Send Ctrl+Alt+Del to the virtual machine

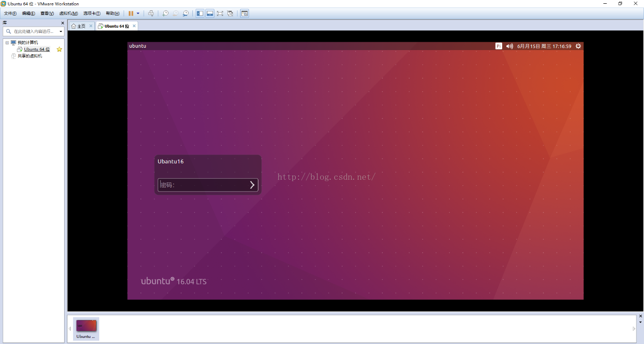(151, 14)
